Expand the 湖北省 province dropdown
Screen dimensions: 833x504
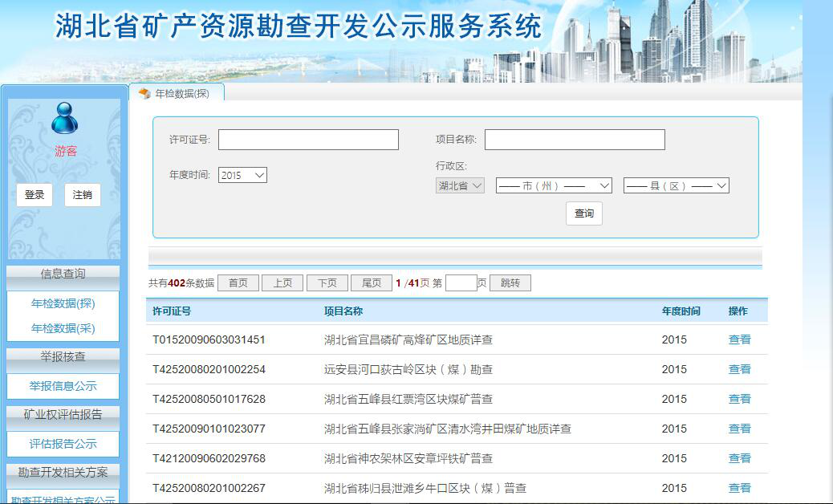460,185
